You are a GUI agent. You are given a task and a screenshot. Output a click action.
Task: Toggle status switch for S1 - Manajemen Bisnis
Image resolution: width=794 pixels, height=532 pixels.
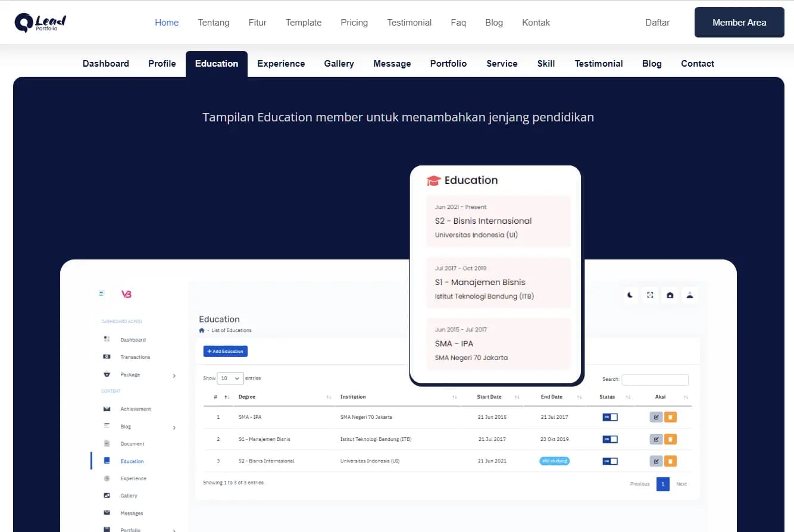pyautogui.click(x=610, y=439)
